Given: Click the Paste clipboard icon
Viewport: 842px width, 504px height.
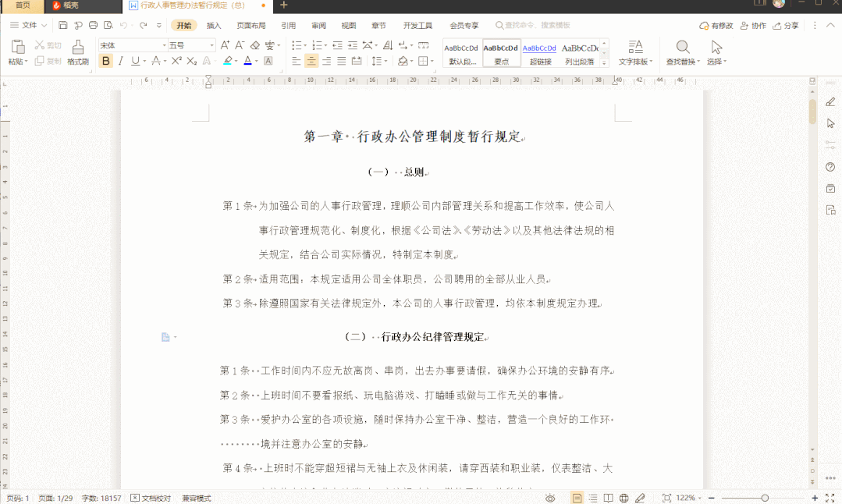Looking at the screenshot, I should pos(18,48).
